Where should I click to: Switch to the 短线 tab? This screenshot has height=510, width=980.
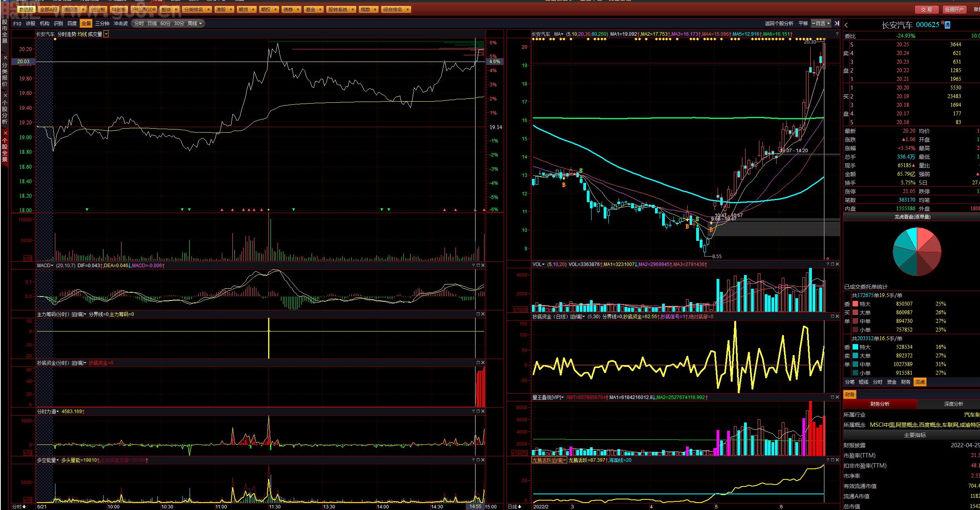864,382
